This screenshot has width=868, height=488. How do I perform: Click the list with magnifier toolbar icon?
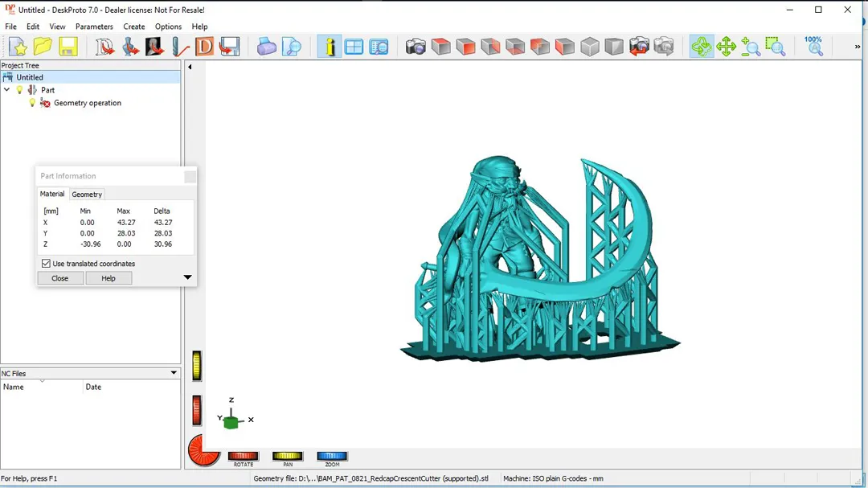click(x=379, y=47)
